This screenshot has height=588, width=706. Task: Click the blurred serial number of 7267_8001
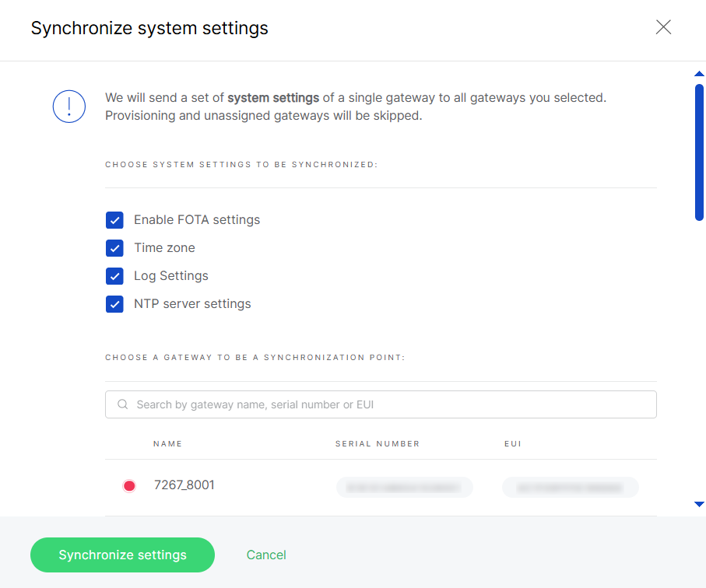tap(404, 487)
